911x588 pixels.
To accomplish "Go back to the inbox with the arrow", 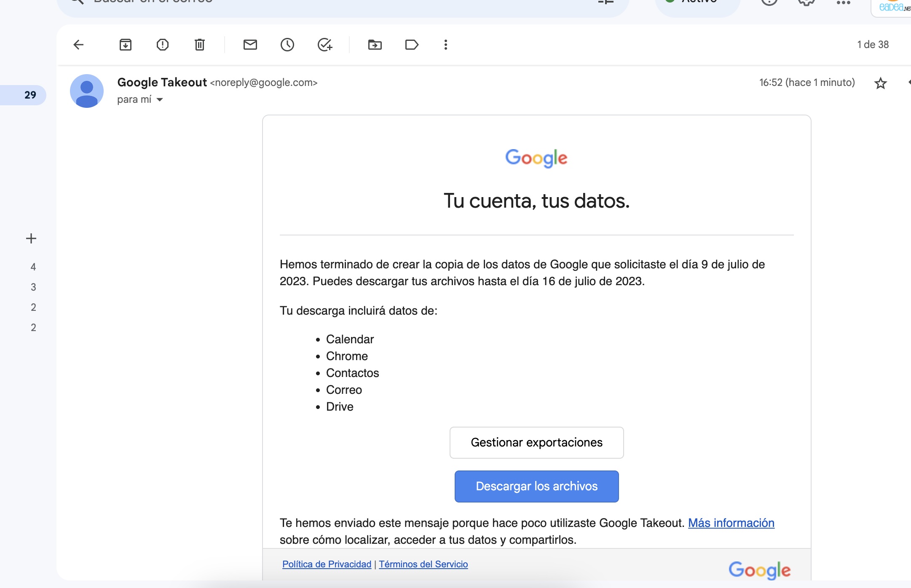I will [79, 45].
